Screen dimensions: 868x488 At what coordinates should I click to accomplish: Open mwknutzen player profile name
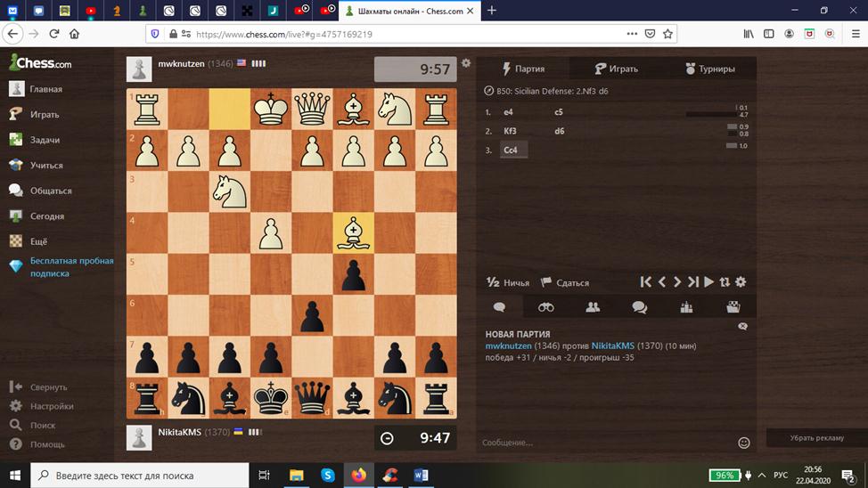pyautogui.click(x=181, y=63)
